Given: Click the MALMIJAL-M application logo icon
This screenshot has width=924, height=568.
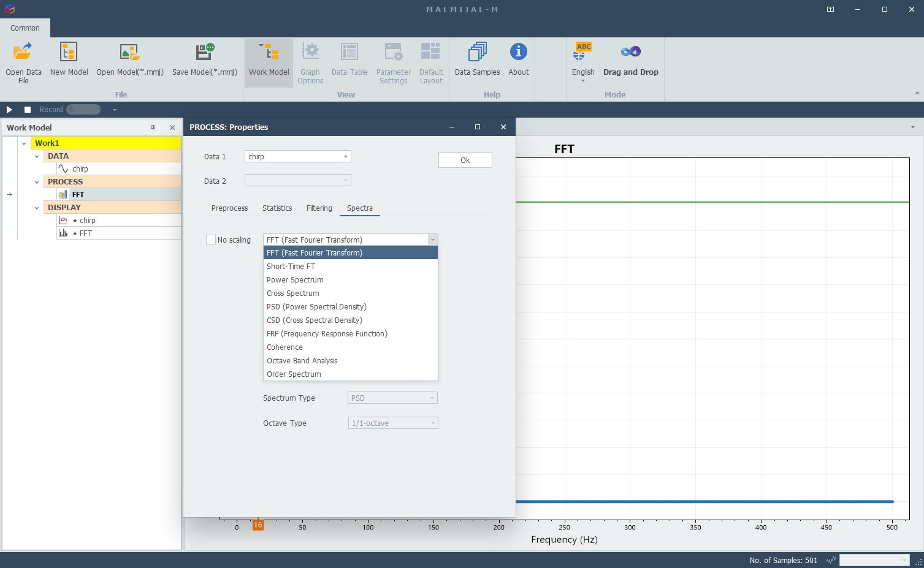Looking at the screenshot, I should coord(9,9).
